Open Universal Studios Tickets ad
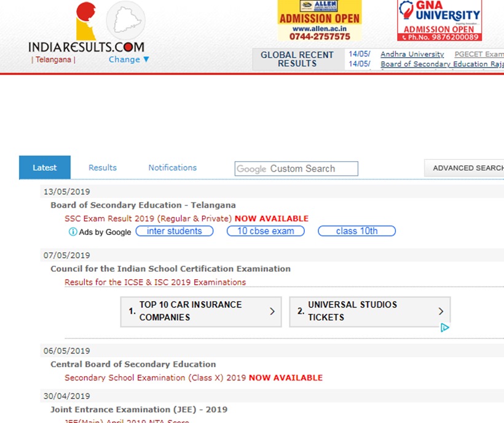This screenshot has width=504, height=423. 369,312
